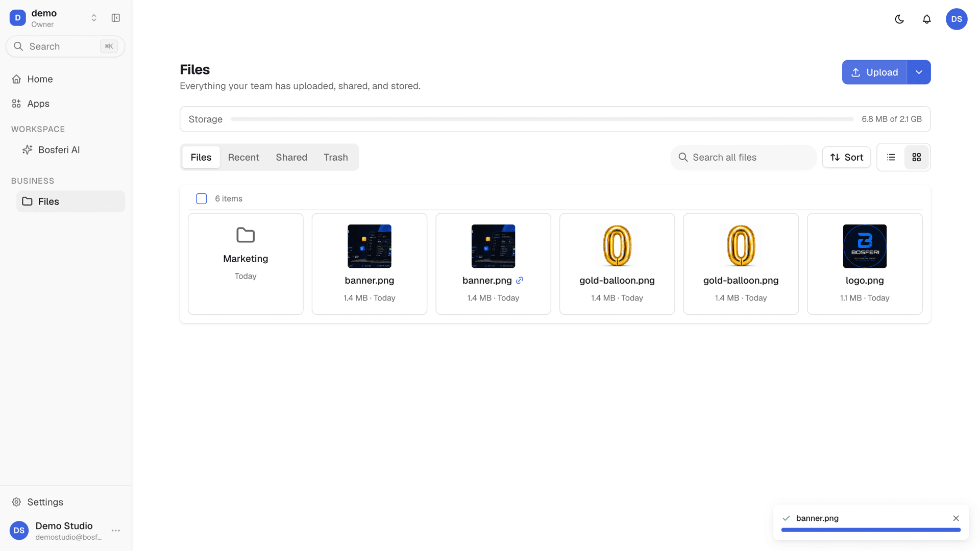The image size is (980, 551).
Task: Switch to the Shared tab
Action: pos(291,157)
